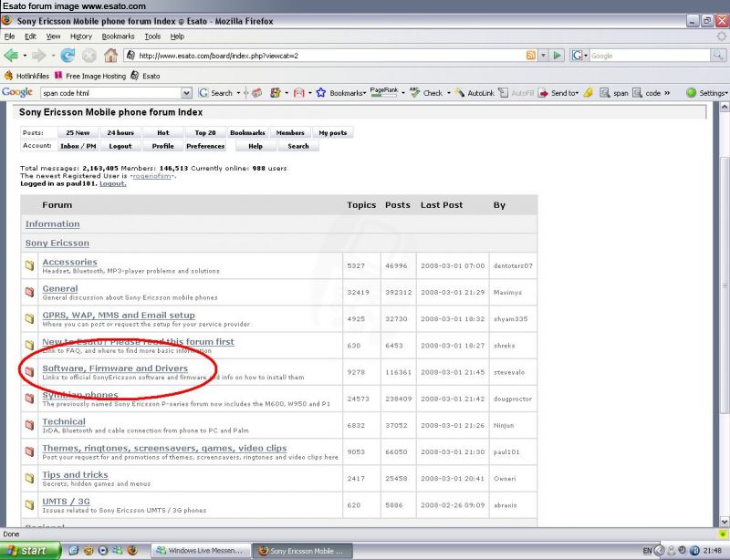Click the Windows Start button
The image size is (730, 560).
[x=30, y=551]
